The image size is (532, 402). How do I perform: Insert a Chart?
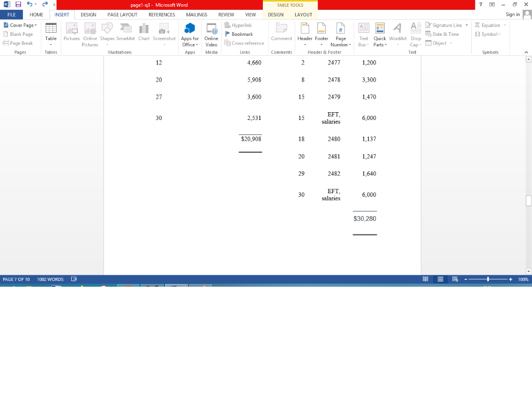pyautogui.click(x=144, y=33)
